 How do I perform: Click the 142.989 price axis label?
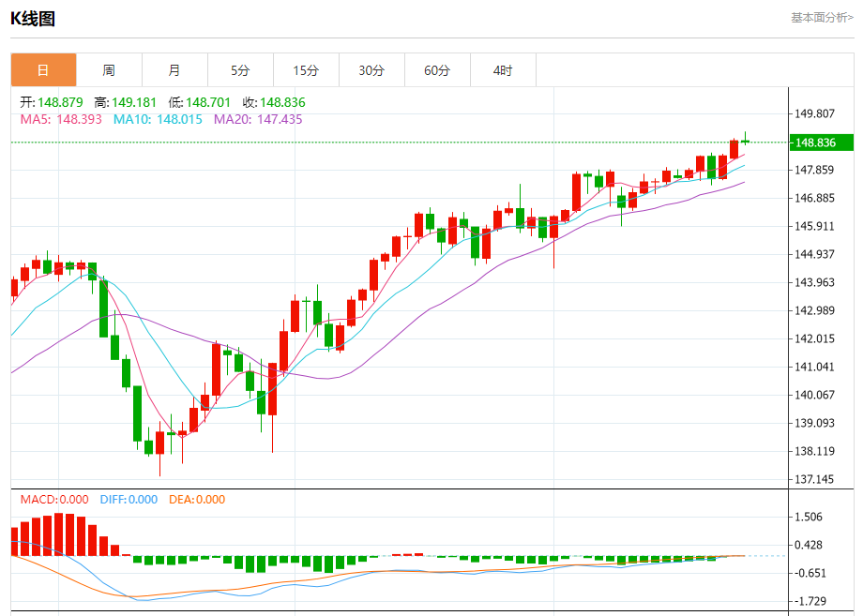tap(814, 310)
